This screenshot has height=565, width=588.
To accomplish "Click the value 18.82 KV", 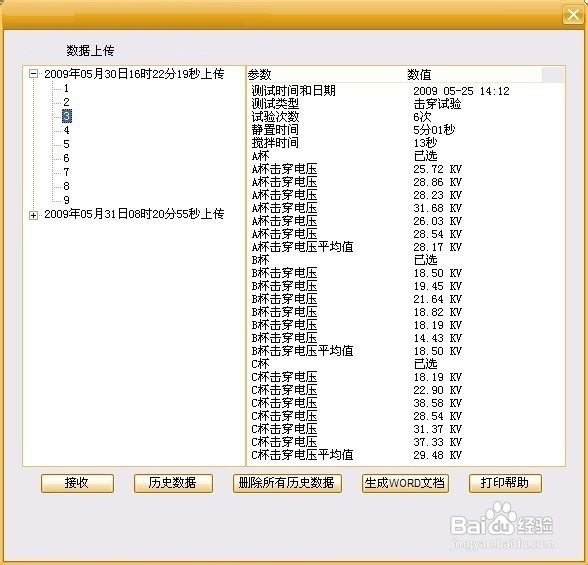I will (438, 312).
